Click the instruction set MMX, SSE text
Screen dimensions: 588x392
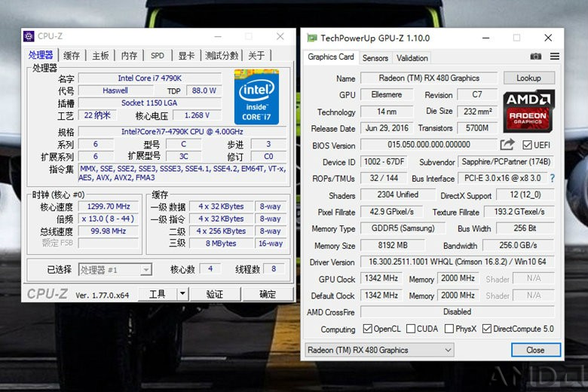coord(182,173)
